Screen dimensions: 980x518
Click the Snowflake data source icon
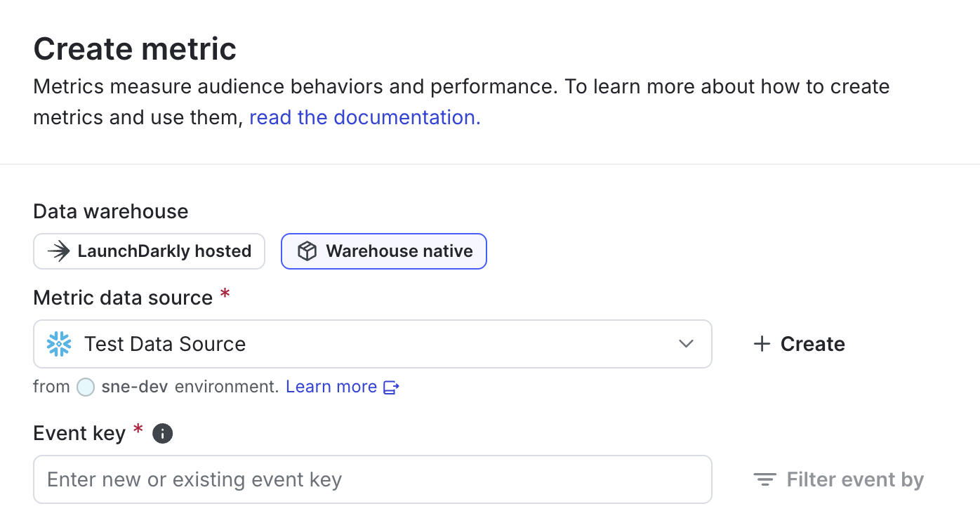point(59,344)
